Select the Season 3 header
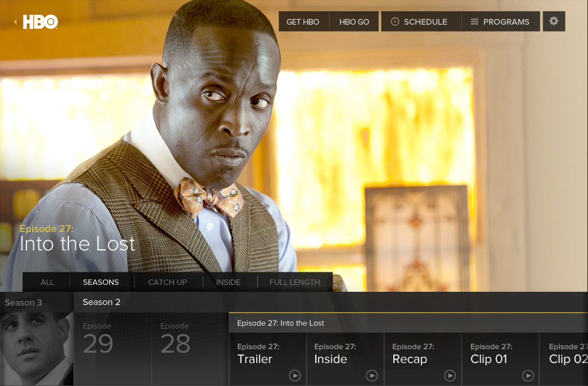The width and height of the screenshot is (588, 386). click(x=37, y=302)
